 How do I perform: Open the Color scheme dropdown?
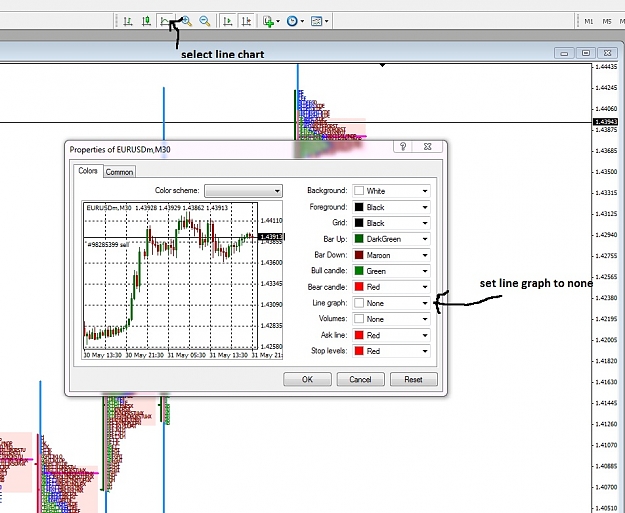243,191
